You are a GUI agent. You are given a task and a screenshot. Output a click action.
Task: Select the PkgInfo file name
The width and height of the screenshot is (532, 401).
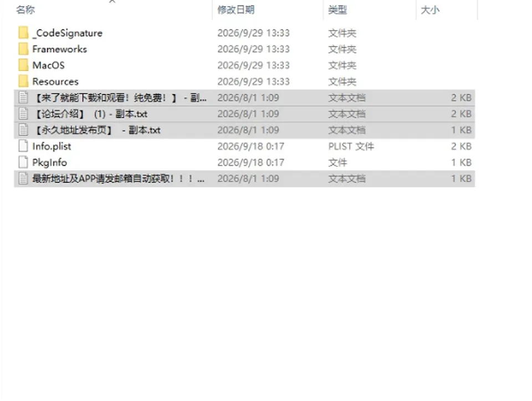coord(49,163)
